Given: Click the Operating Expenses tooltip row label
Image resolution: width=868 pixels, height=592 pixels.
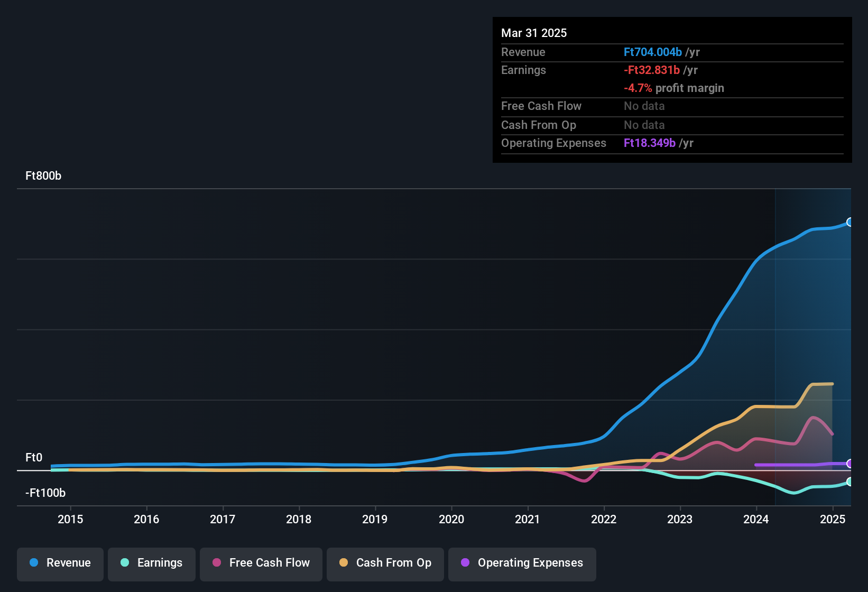Looking at the screenshot, I should (553, 143).
